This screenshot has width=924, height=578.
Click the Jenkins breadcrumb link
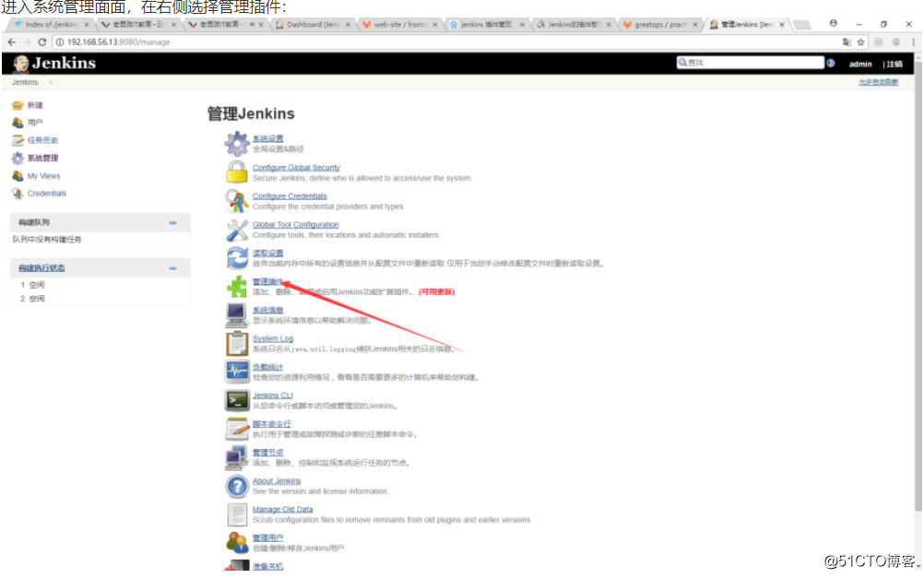point(25,82)
